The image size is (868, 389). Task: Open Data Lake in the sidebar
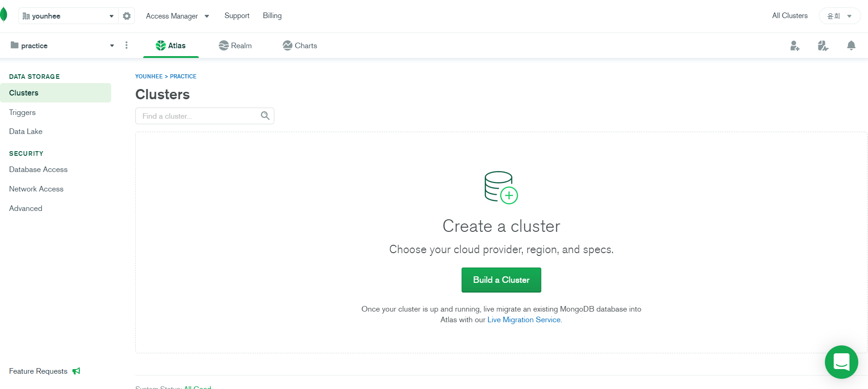pos(26,132)
